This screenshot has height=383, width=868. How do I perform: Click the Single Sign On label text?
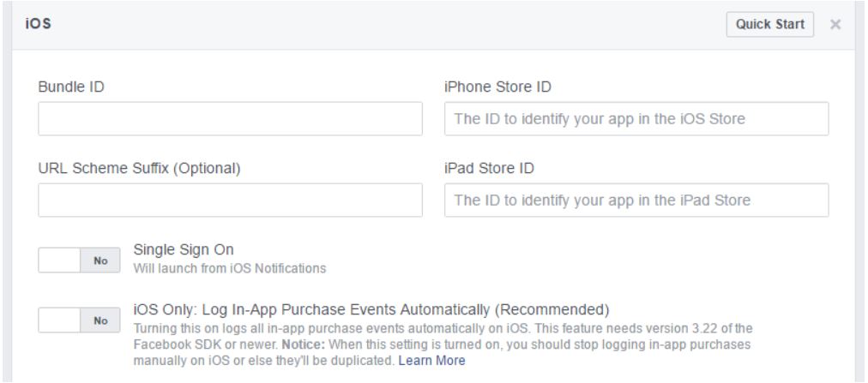[184, 249]
